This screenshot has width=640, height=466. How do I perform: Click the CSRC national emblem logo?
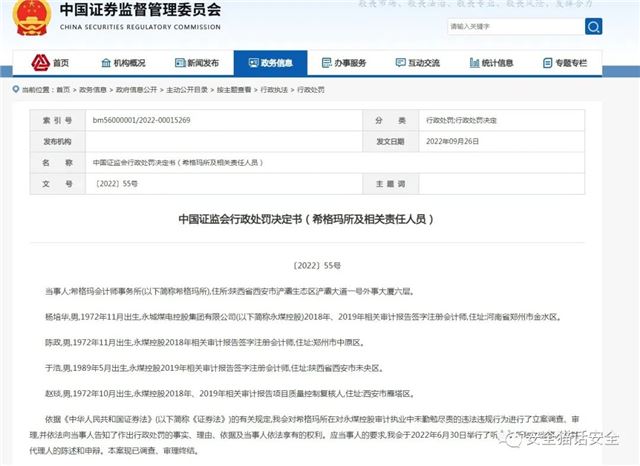pyautogui.click(x=32, y=17)
